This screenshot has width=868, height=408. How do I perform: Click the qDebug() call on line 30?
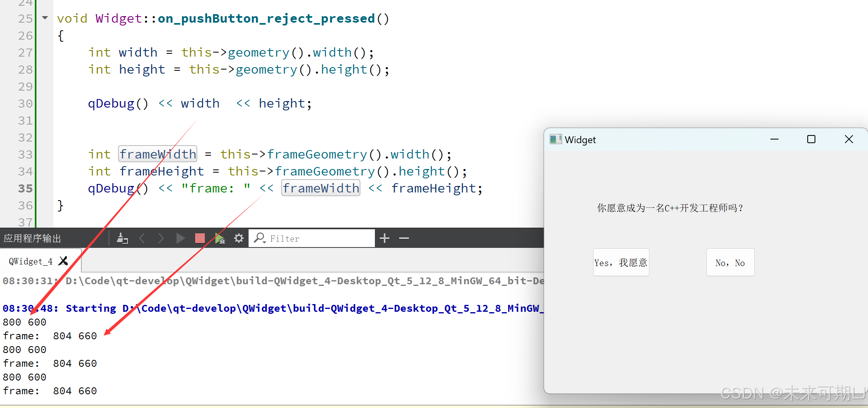118,104
